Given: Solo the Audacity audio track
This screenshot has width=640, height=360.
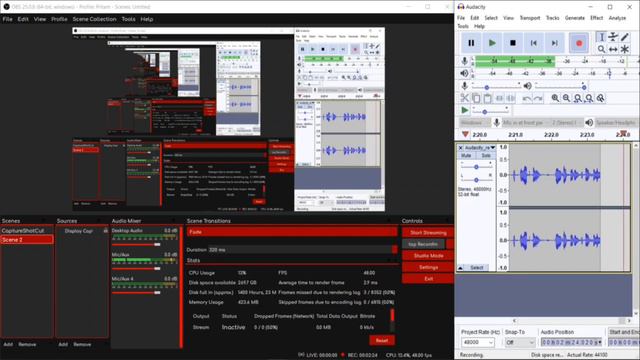Looking at the screenshot, I should (x=485, y=156).
